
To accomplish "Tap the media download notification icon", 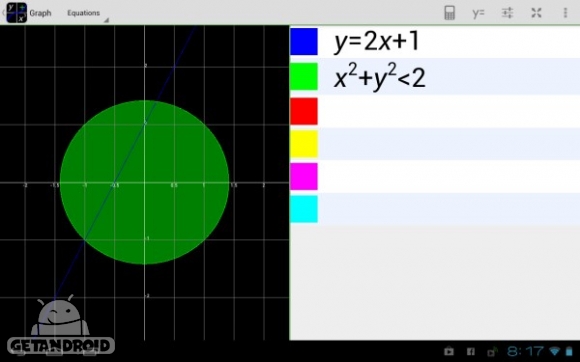I will pyautogui.click(x=492, y=351).
